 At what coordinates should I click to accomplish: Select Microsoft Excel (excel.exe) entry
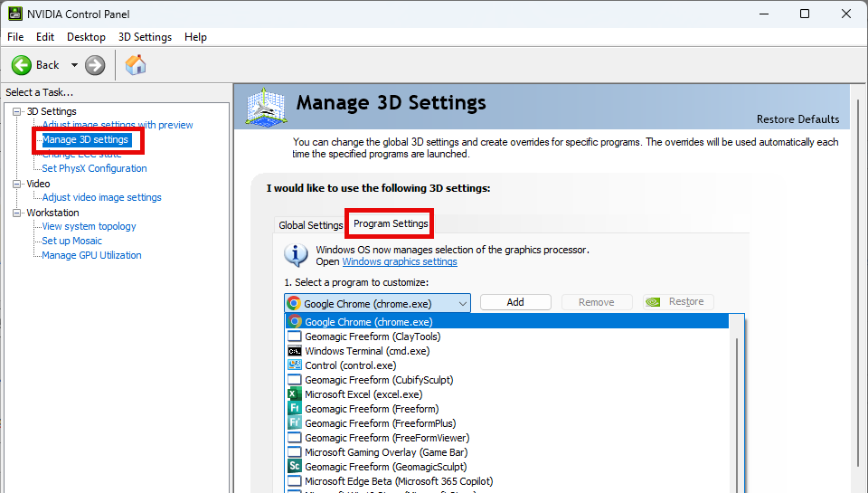[507, 393]
